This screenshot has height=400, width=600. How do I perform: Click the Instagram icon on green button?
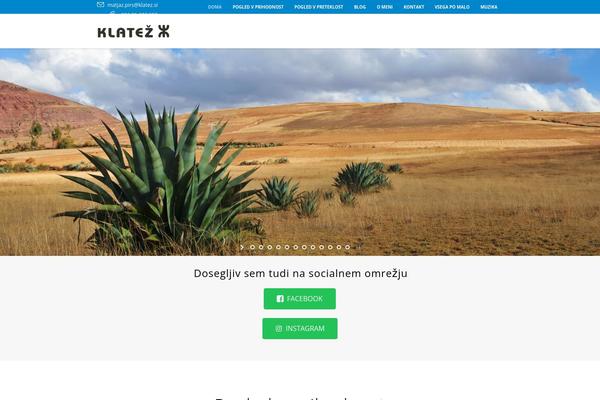(279, 328)
